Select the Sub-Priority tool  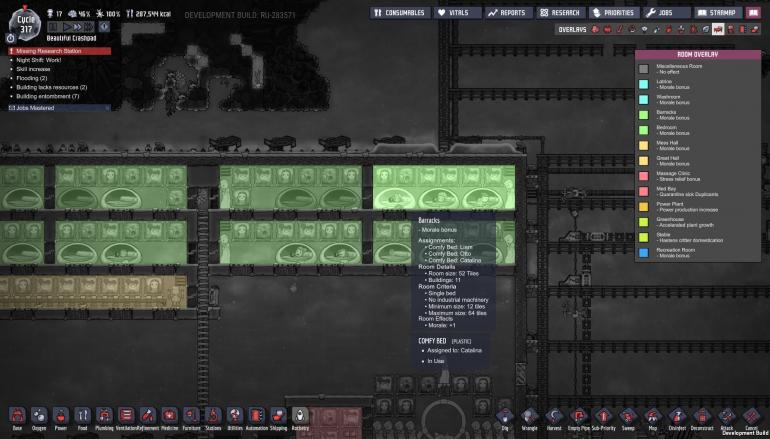coord(604,417)
